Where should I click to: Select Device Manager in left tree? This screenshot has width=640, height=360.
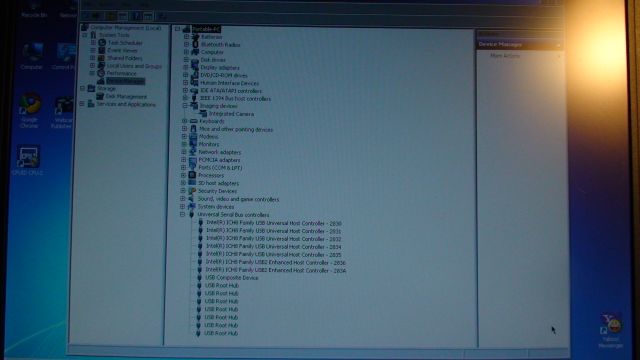pos(125,81)
